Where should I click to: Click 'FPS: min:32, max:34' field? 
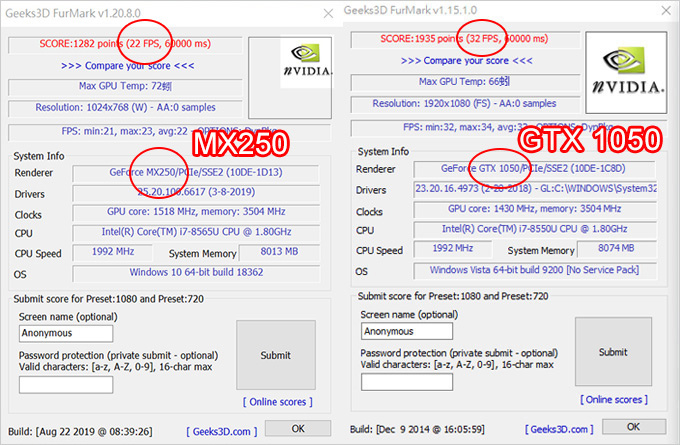click(509, 127)
